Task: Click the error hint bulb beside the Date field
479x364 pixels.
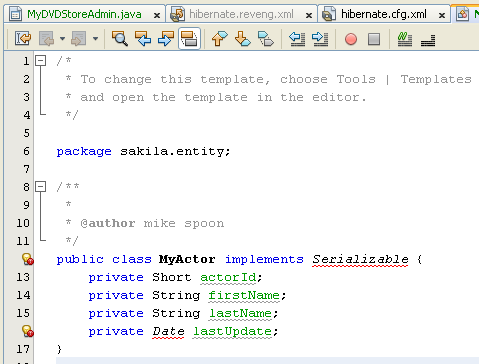Action: pyautogui.click(x=27, y=331)
